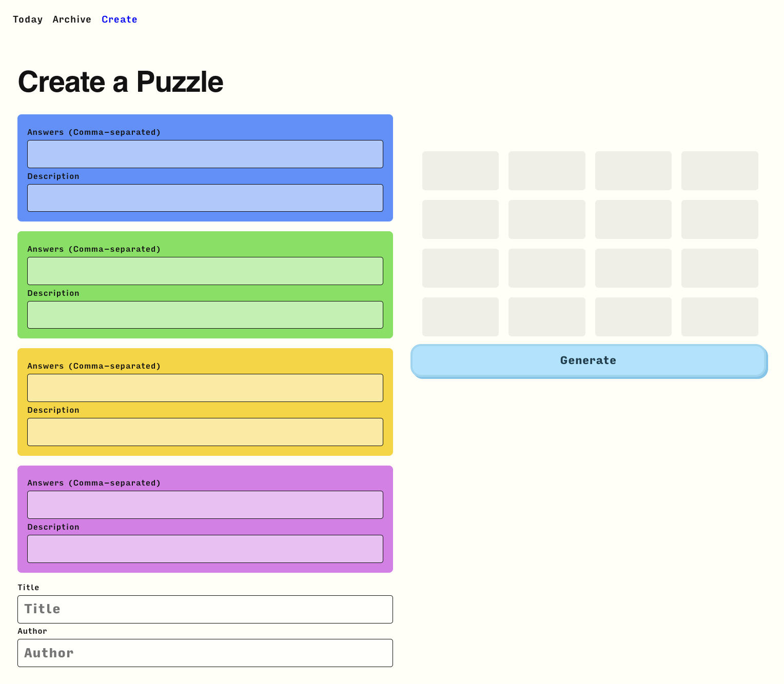Click the green group's Description field
The height and width of the screenshot is (684, 784).
pos(205,315)
